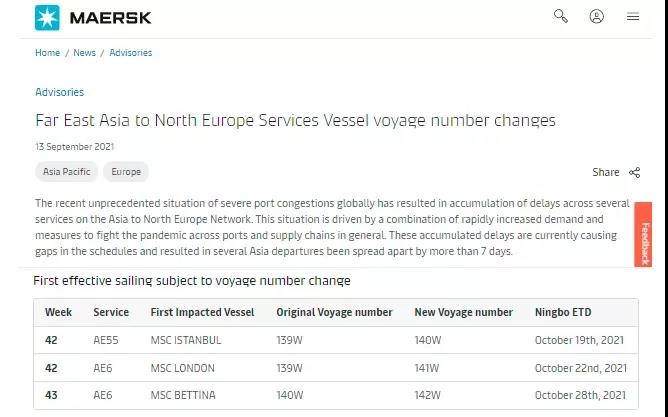Click the MSC BETTINA vessel cell
This screenshot has width=668, height=417.
pos(183,396)
